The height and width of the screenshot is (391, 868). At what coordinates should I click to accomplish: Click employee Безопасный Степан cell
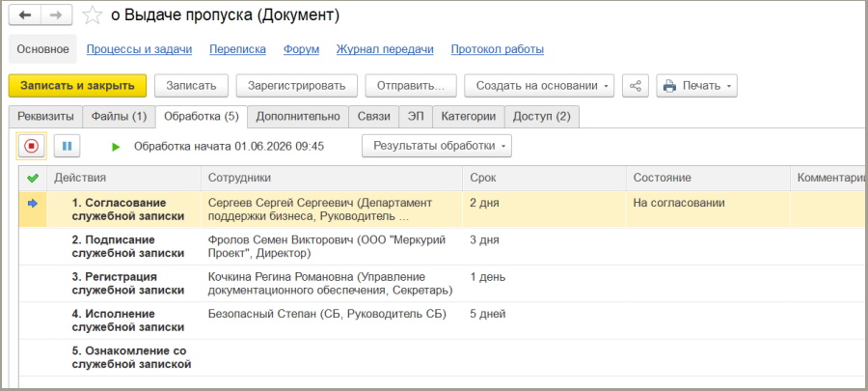click(332, 321)
